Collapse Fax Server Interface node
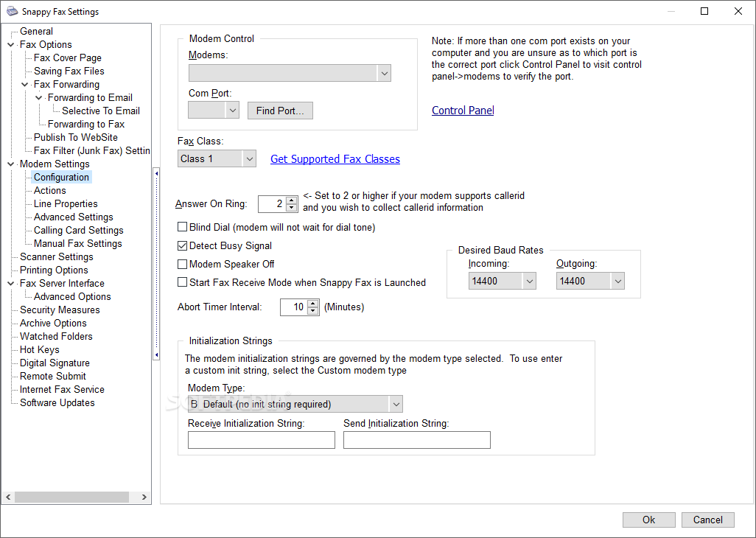The width and height of the screenshot is (756, 538). click(x=11, y=284)
